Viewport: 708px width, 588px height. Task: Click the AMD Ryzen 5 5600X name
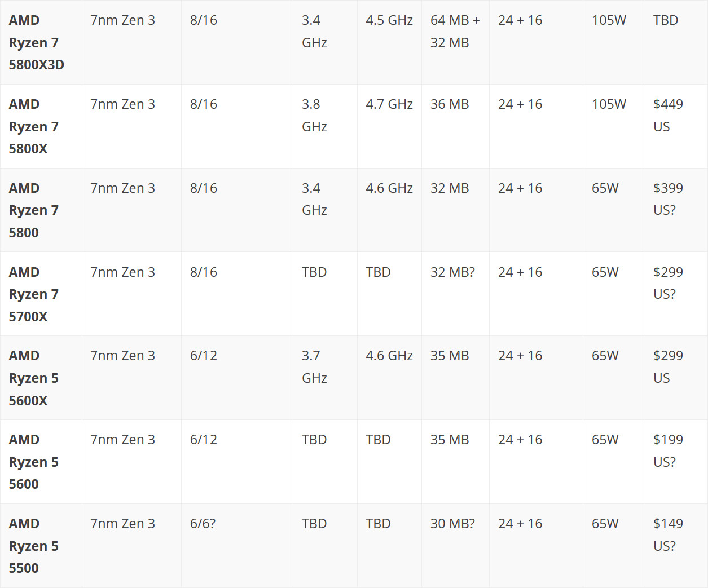click(x=34, y=378)
